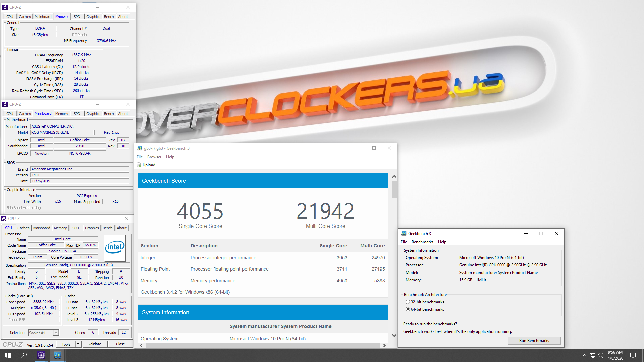This screenshot has width=644, height=362.
Task: Open About tab in bottom CPU-Z window
Action: [122, 228]
